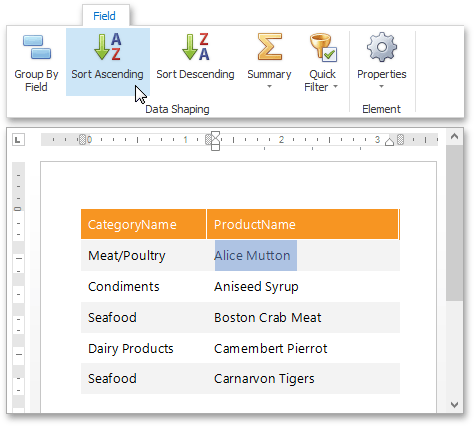Click the right indent marker on ruler
The width and height of the screenshot is (474, 426).
point(389,142)
